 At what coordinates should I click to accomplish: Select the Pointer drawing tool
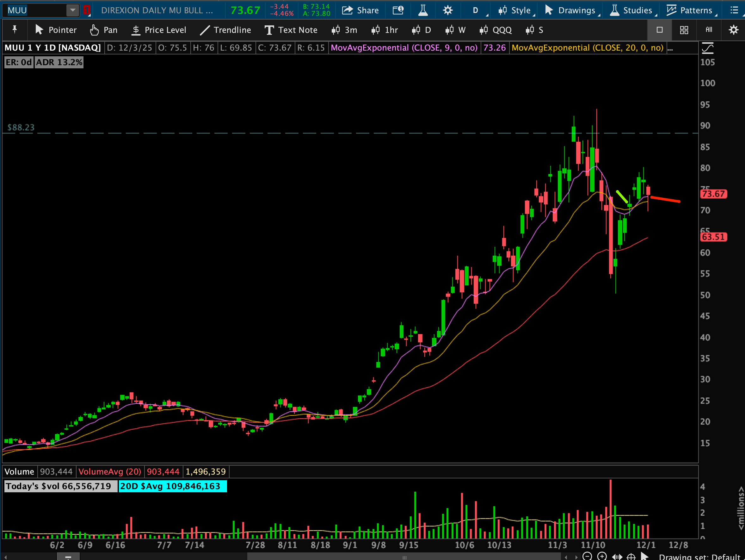(x=56, y=30)
